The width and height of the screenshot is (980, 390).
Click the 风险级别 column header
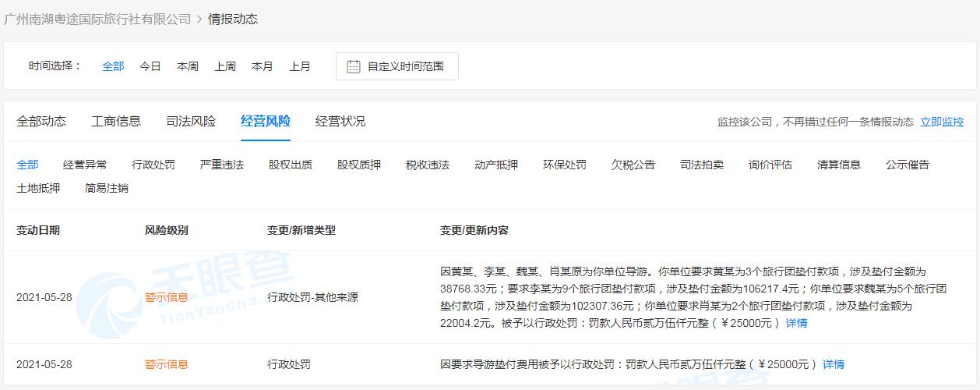click(x=167, y=230)
